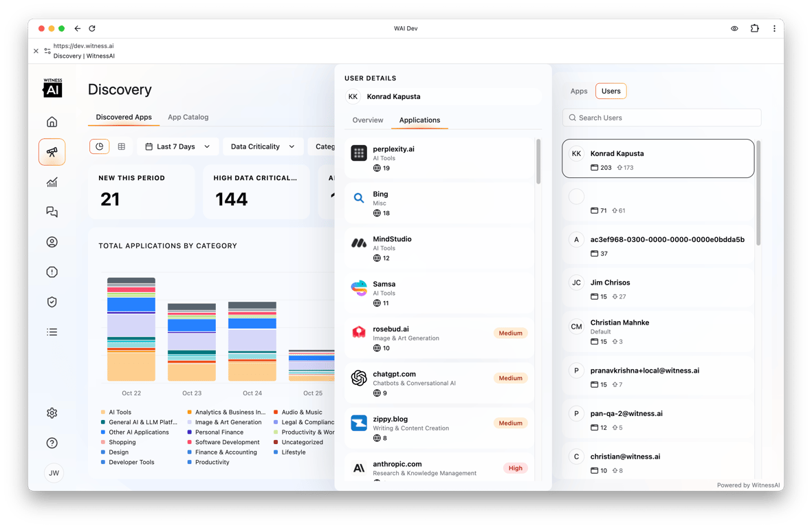Open the Bing application row
The image size is (812, 528).
point(439,203)
